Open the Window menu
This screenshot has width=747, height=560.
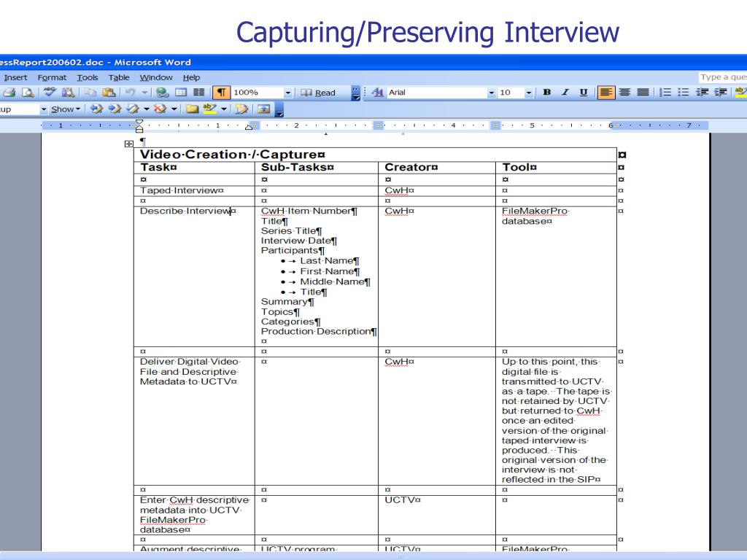pyautogui.click(x=156, y=77)
